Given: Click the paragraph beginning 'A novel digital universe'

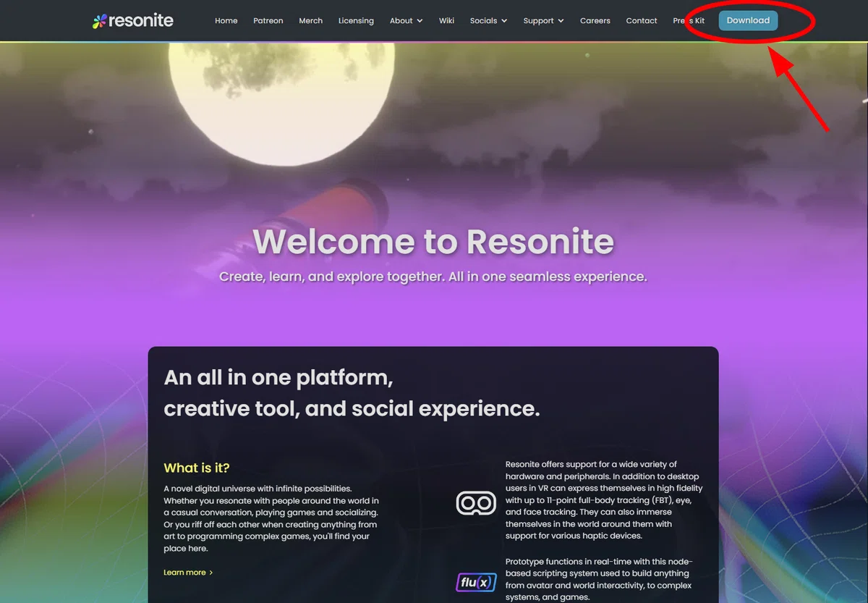Looking at the screenshot, I should tap(271, 518).
